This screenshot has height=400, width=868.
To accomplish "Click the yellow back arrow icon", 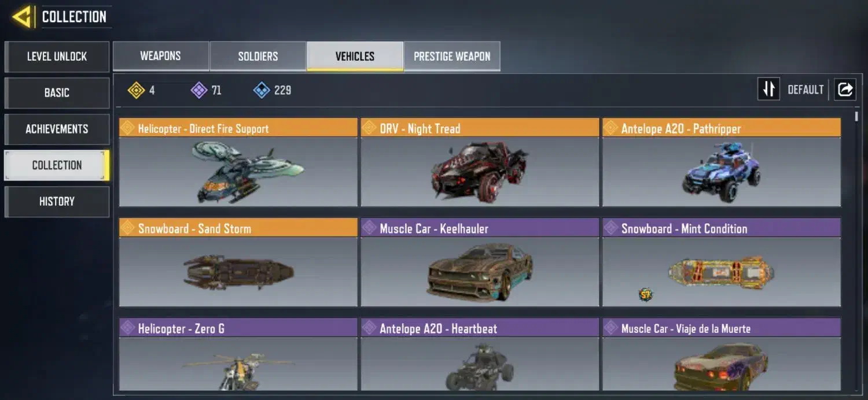I will 22,17.
